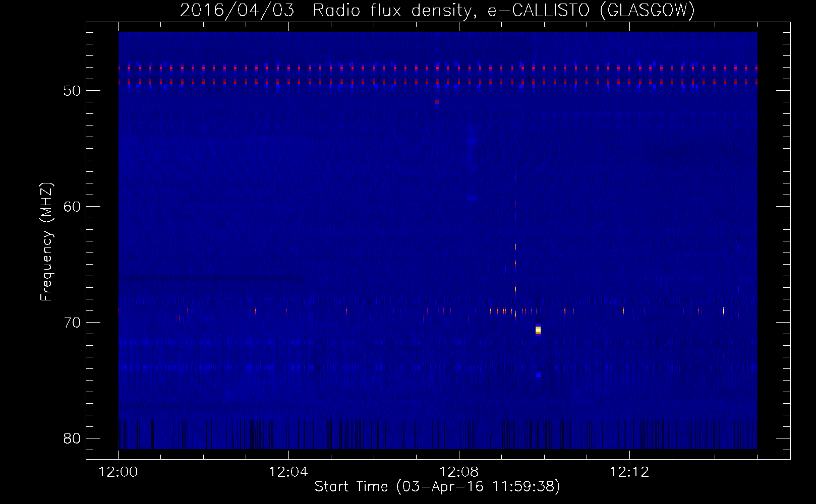This screenshot has height=504, width=816.
Task: Click the 'Frequency (MHZ)' y-axis label
Action: 46,242
